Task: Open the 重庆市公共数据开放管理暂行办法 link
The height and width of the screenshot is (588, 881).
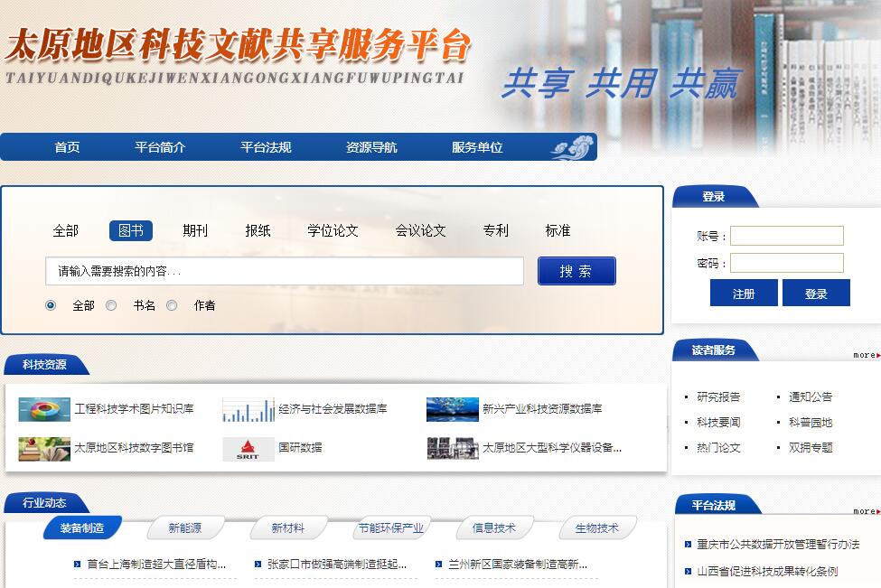Action: (778, 545)
